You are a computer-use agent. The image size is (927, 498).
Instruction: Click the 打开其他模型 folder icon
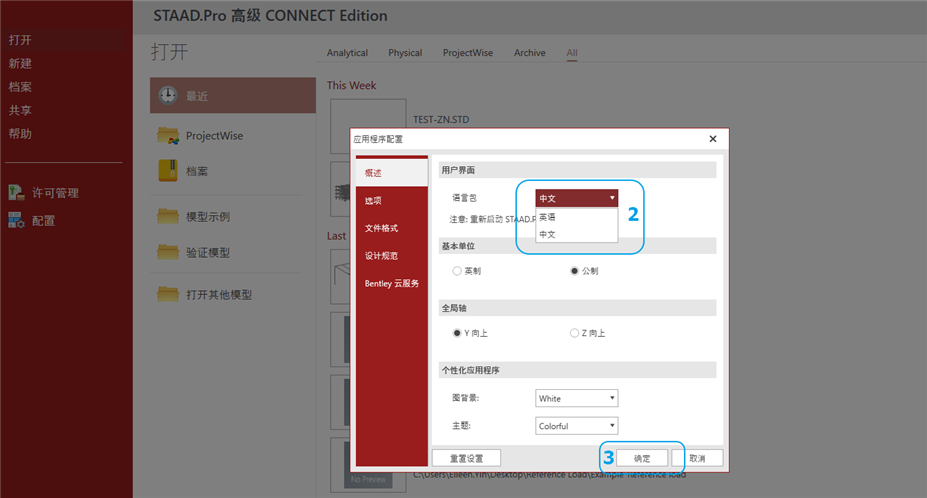click(168, 293)
